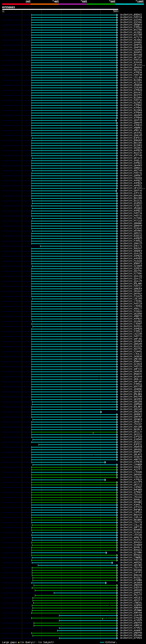Click the UniRef100_P52777 entry

pos(131,595)
